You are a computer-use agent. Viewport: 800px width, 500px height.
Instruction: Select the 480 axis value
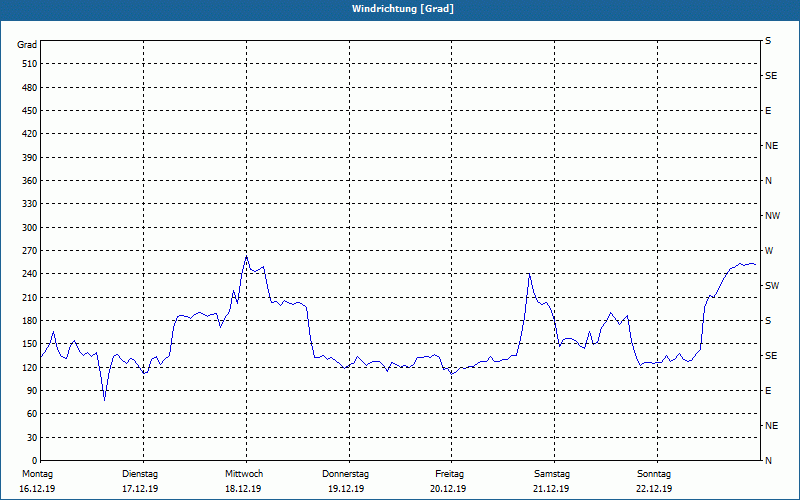pyautogui.click(x=30, y=88)
